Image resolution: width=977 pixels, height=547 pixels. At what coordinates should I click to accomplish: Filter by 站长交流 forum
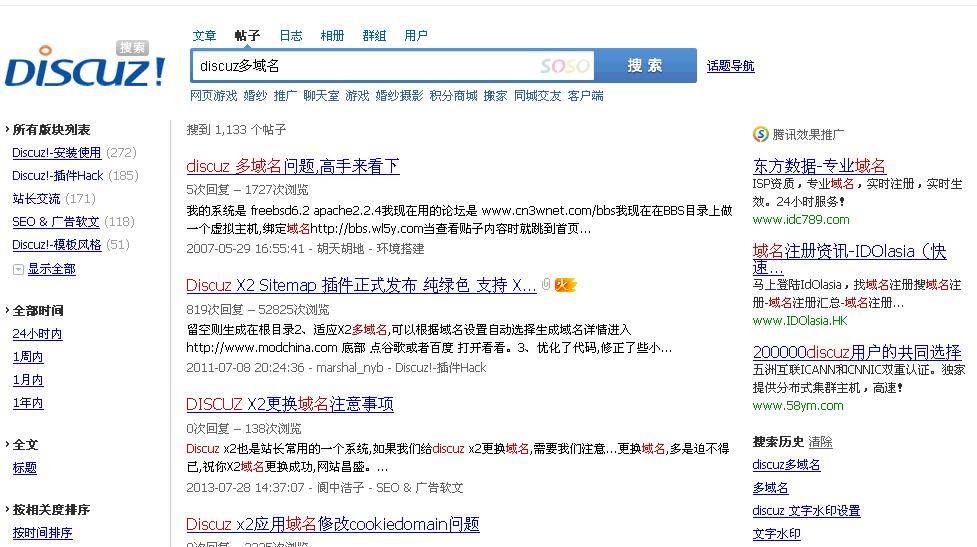[36, 199]
